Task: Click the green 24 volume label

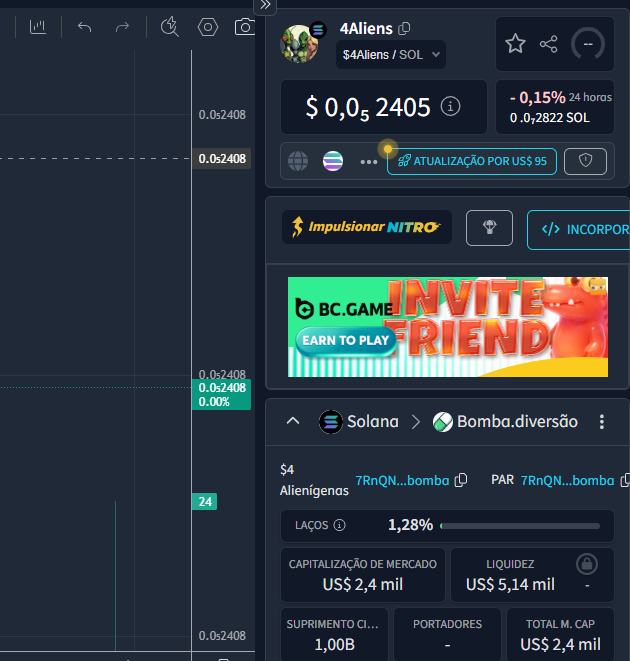Action: tap(205, 502)
